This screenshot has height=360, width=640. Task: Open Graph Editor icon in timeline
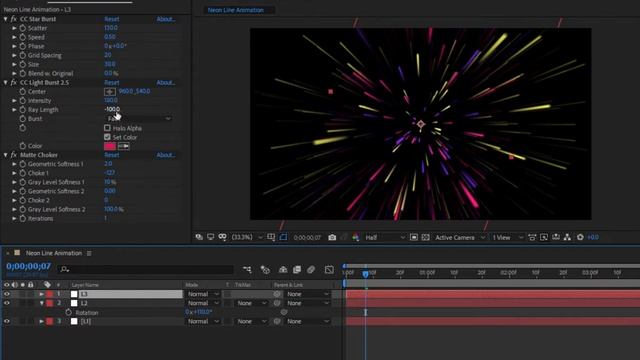[329, 269]
